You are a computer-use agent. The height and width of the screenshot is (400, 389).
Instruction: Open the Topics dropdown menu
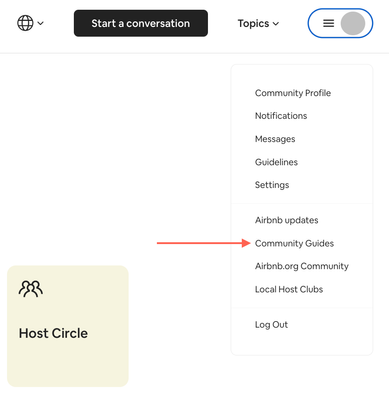(258, 23)
